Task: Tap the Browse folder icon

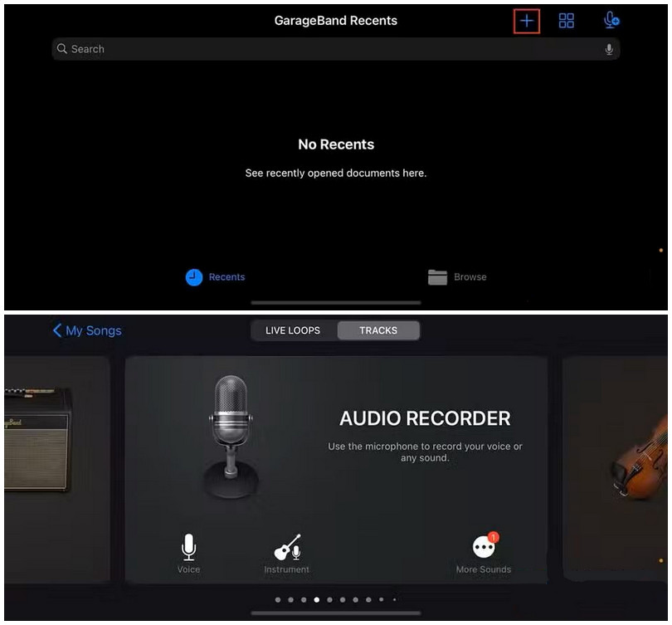Action: click(x=437, y=277)
